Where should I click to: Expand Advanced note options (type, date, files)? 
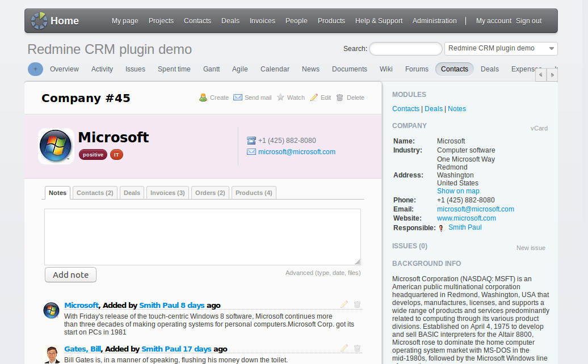point(322,273)
